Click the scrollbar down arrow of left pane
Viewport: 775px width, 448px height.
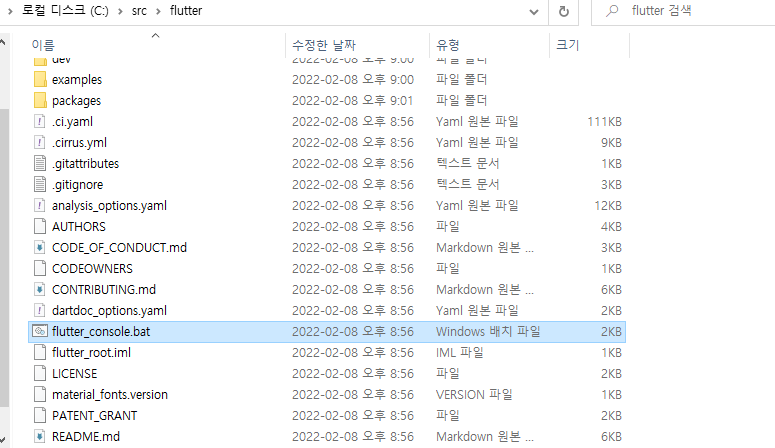tap(3, 439)
